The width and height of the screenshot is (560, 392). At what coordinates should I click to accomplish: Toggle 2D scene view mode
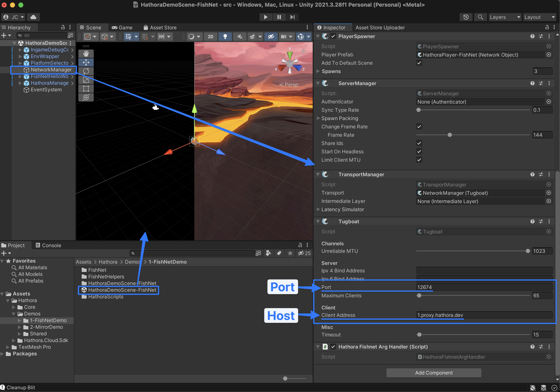pyautogui.click(x=210, y=37)
